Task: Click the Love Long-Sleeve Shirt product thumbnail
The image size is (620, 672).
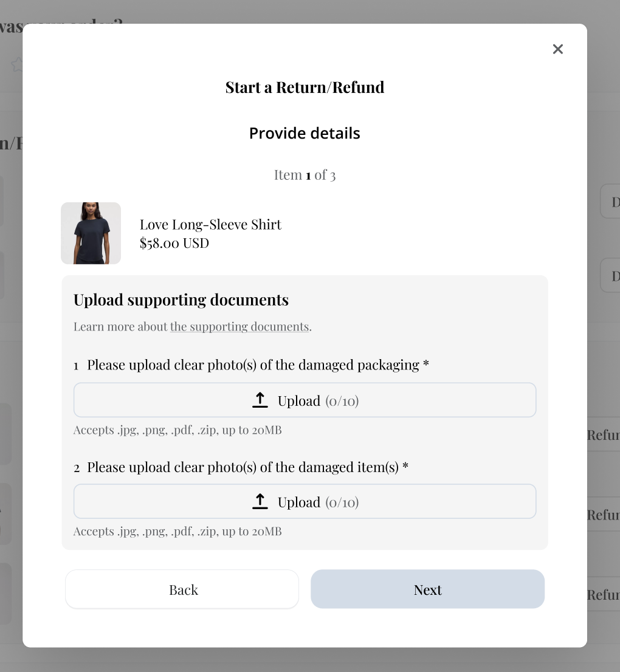Action: point(91,233)
